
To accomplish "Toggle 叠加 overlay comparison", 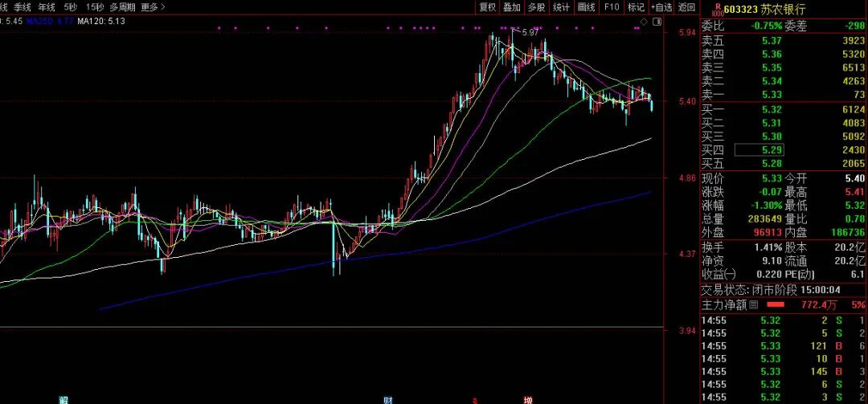I will [512, 7].
